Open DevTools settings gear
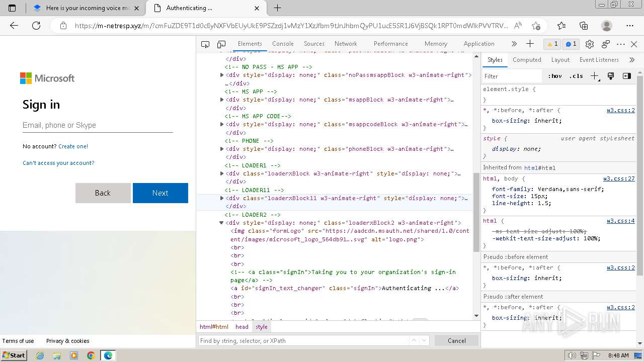644x362 pixels. pyautogui.click(x=590, y=44)
